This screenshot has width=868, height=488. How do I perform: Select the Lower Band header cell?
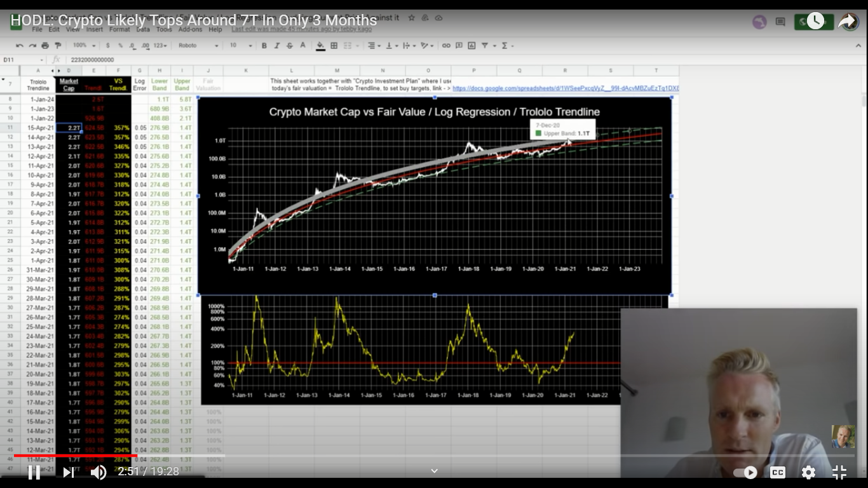[159, 85]
